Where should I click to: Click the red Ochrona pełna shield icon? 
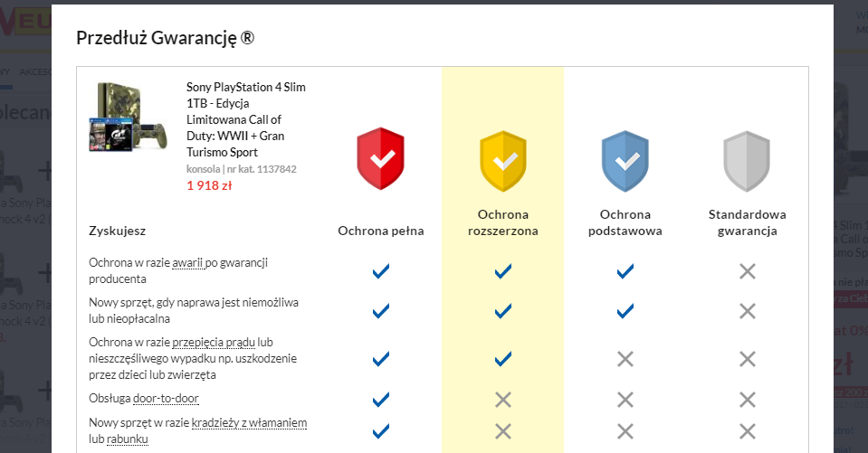[380, 158]
